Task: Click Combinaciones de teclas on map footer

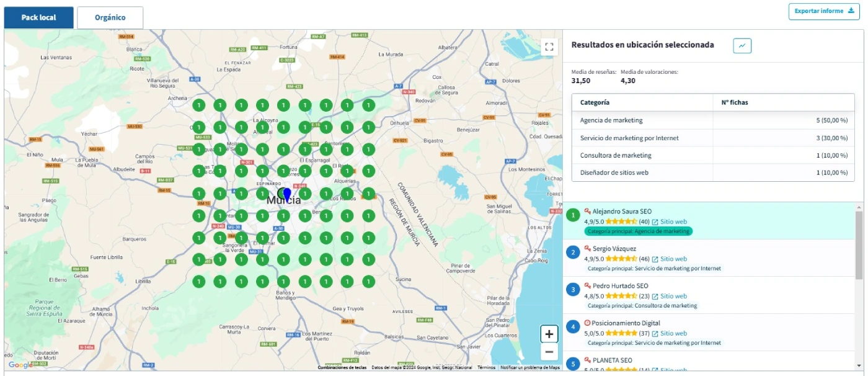Action: tap(342, 367)
